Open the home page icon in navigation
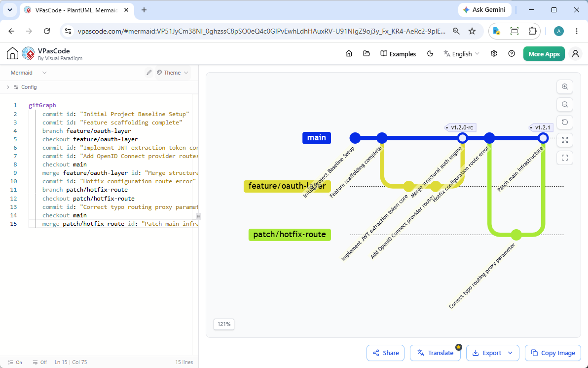The width and height of the screenshot is (588, 368). tap(349, 54)
